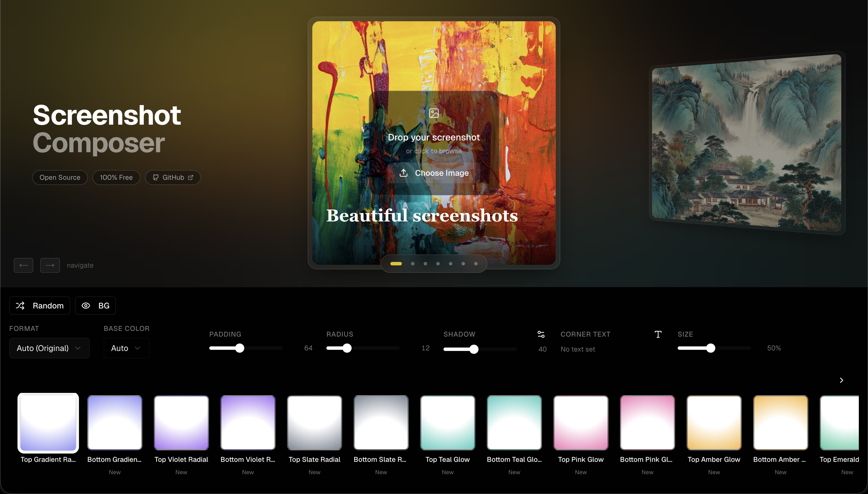Click the left navigate arrow
The image size is (868, 494).
click(24, 265)
